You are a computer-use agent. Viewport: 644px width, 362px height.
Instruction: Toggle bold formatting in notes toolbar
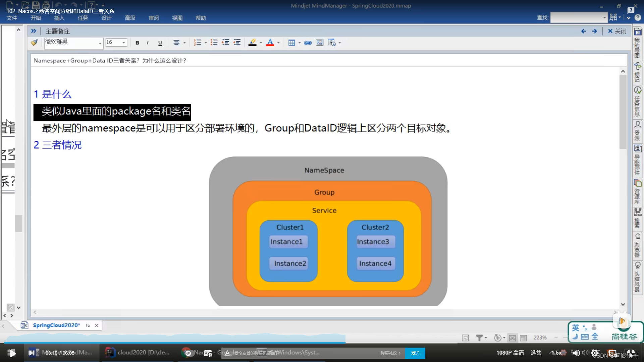click(137, 43)
